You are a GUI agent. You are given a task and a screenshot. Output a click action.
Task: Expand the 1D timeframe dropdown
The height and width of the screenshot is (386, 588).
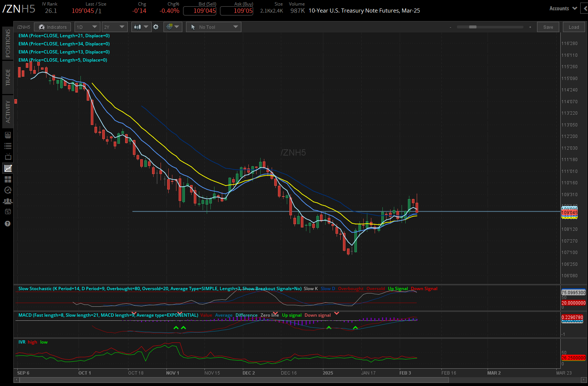pos(87,27)
